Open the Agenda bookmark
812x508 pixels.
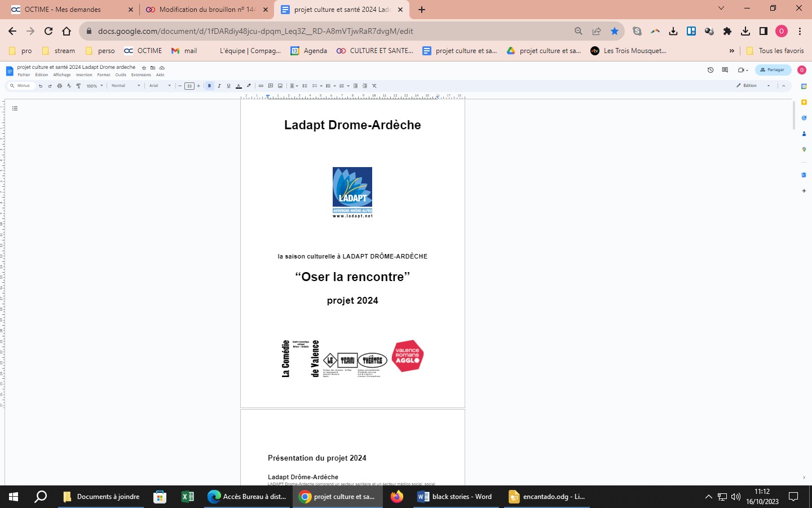tap(308, 51)
